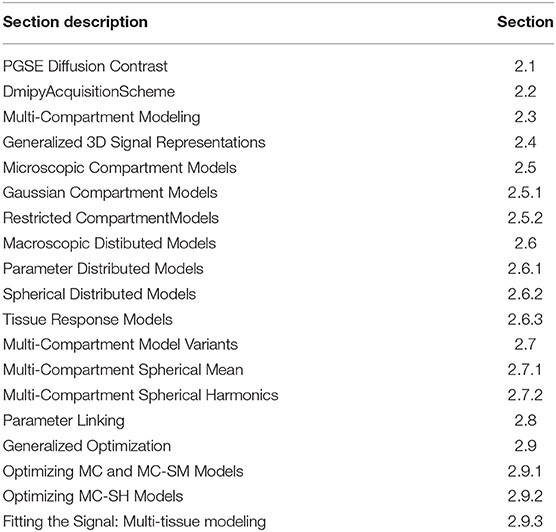Viewport: 556px width, 532px height.
Task: Select the 'PGSE Diffusion Contrast' row
Action: point(278,66)
